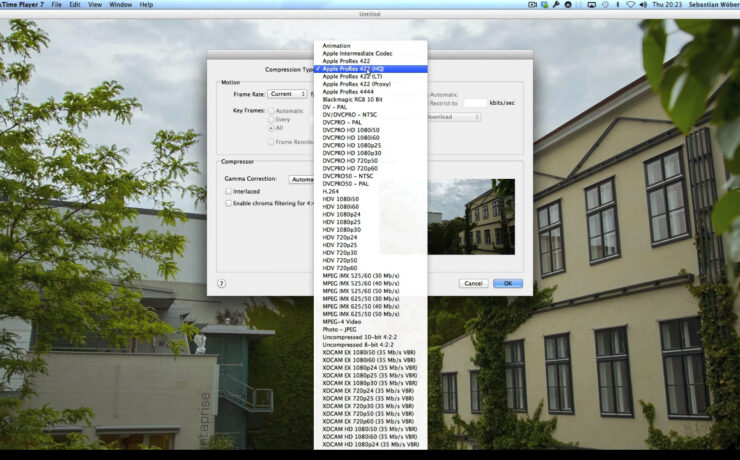Choose DVCPRO HD 1080i50
Image resolution: width=740 pixels, height=460 pixels.
[370, 130]
